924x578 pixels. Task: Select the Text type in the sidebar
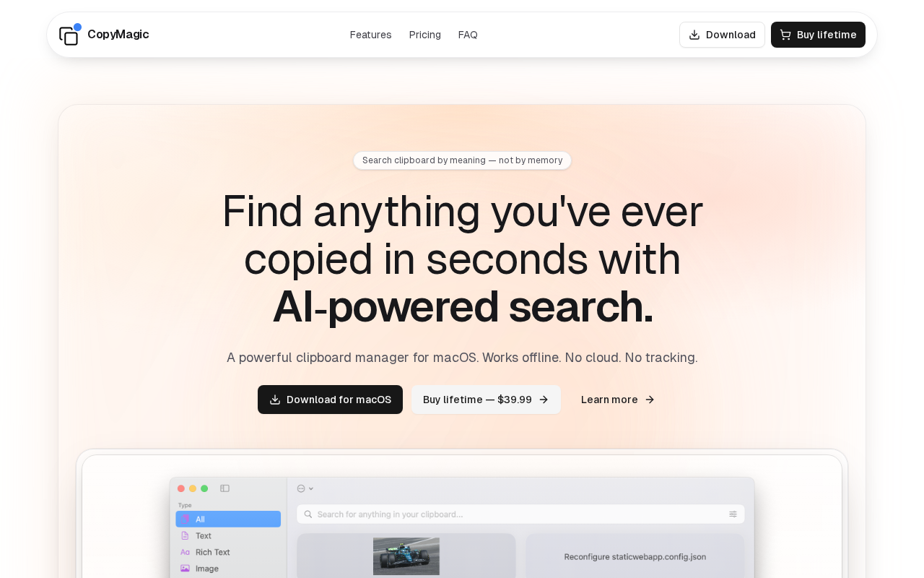(x=228, y=535)
